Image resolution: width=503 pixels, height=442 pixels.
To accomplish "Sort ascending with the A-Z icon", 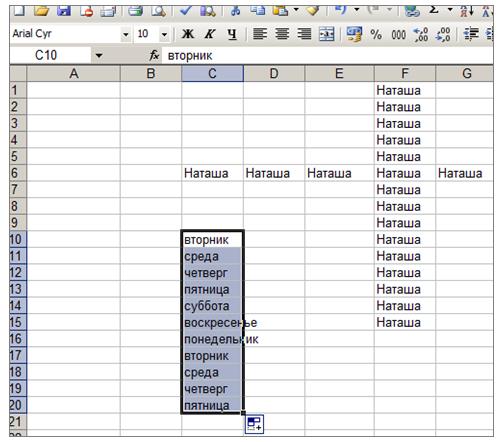I will (x=467, y=11).
